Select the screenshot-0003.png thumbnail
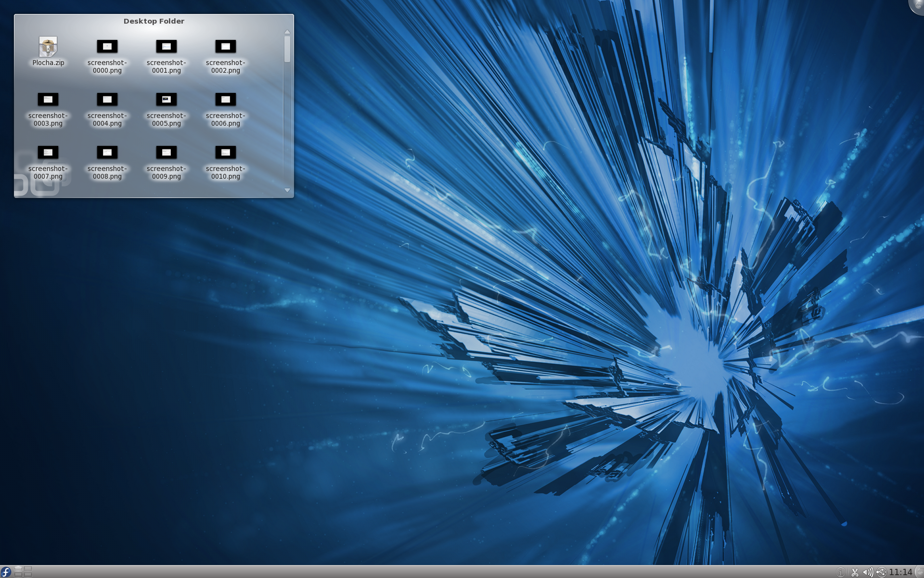Viewport: 924px width, 578px height. point(48,99)
